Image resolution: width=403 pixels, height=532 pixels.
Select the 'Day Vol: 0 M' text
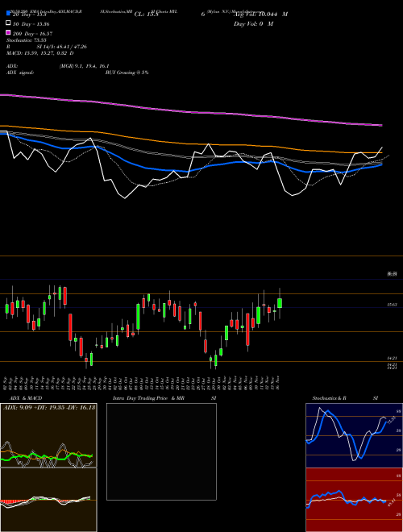(x=253, y=23)
